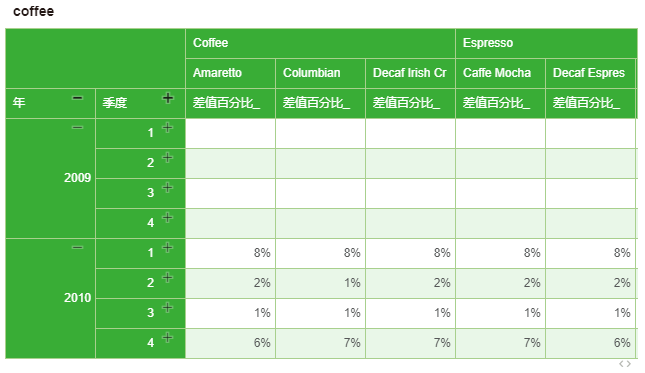Viewport: 645px width, 373px height.
Task: Expand quarter 3 of 2010
Action: pos(167,308)
